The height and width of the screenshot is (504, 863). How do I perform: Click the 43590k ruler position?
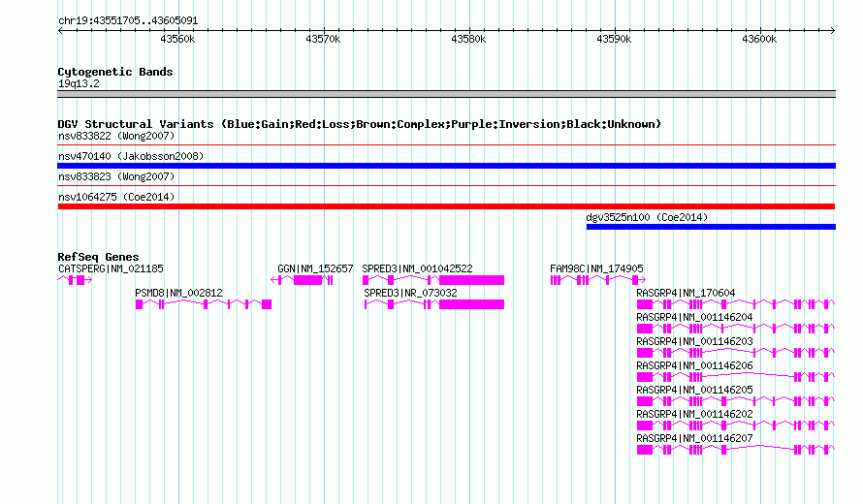pos(614,39)
